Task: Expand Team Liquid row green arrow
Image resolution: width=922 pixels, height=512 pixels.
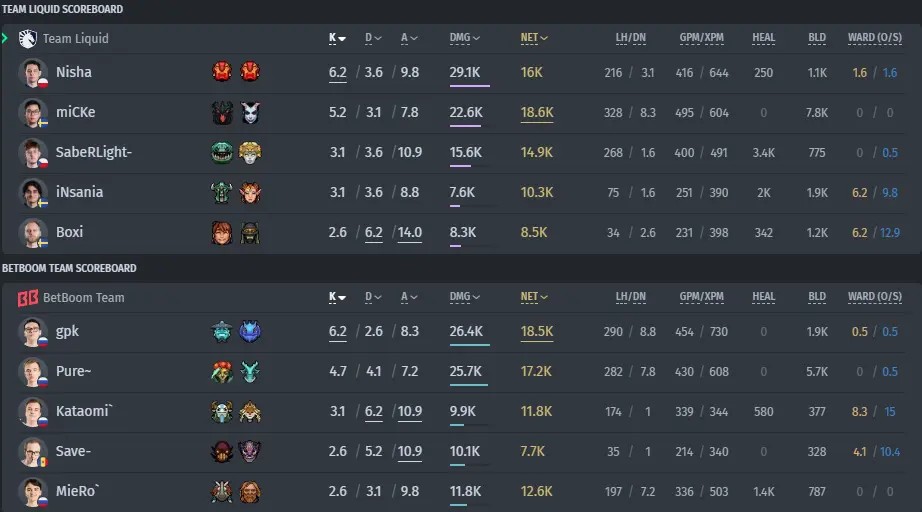Action: [x=5, y=39]
